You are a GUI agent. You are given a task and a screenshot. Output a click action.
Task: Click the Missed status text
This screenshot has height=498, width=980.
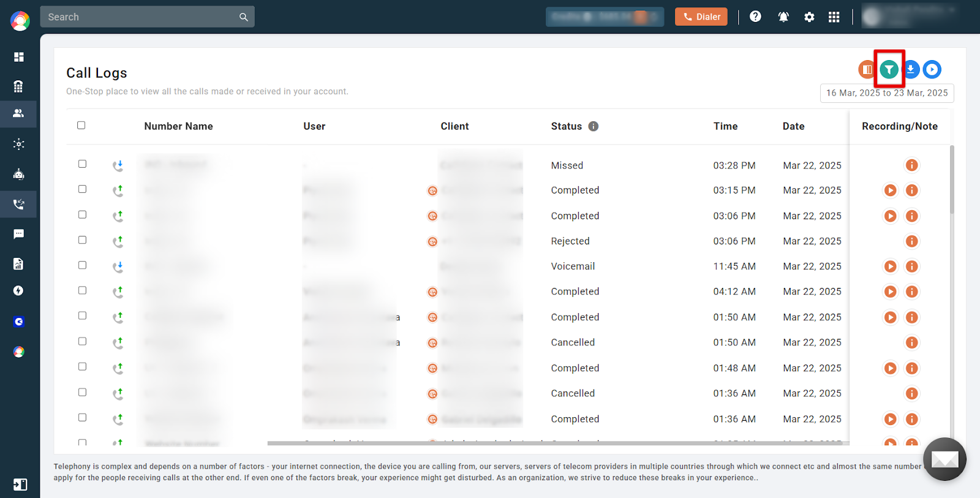(567, 165)
